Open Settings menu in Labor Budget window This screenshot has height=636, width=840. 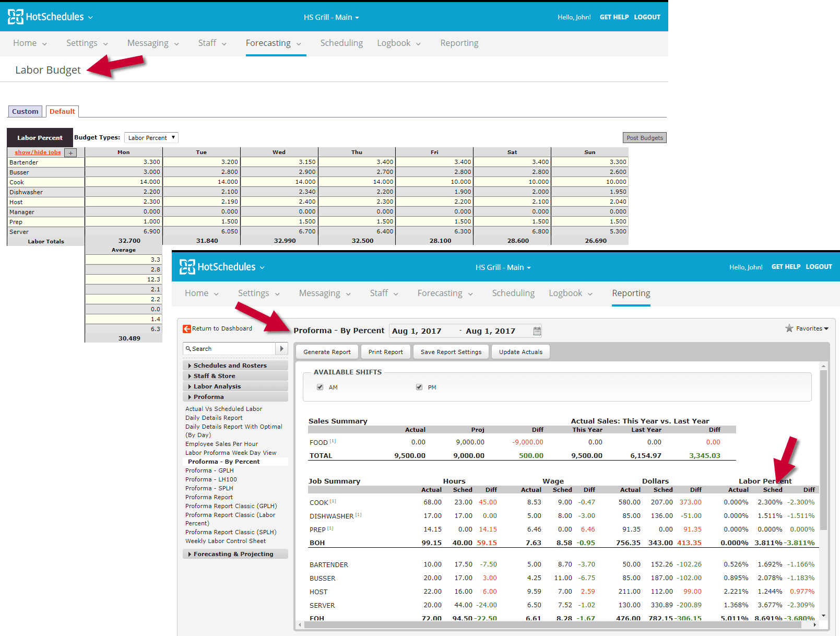87,43
